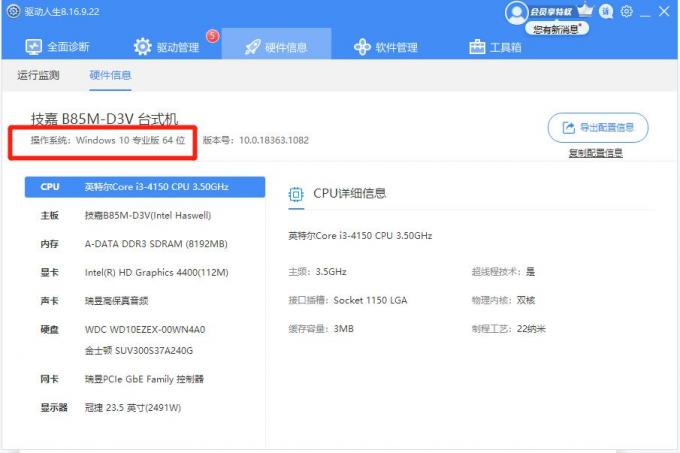Select the 硬件信息 sub-tab
The height and width of the screenshot is (453, 680).
110,75
